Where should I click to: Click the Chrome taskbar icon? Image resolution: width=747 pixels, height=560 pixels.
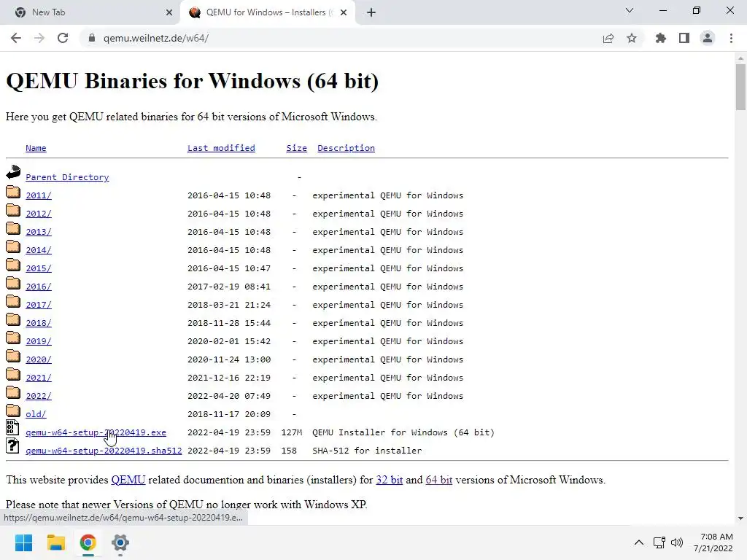(x=88, y=542)
